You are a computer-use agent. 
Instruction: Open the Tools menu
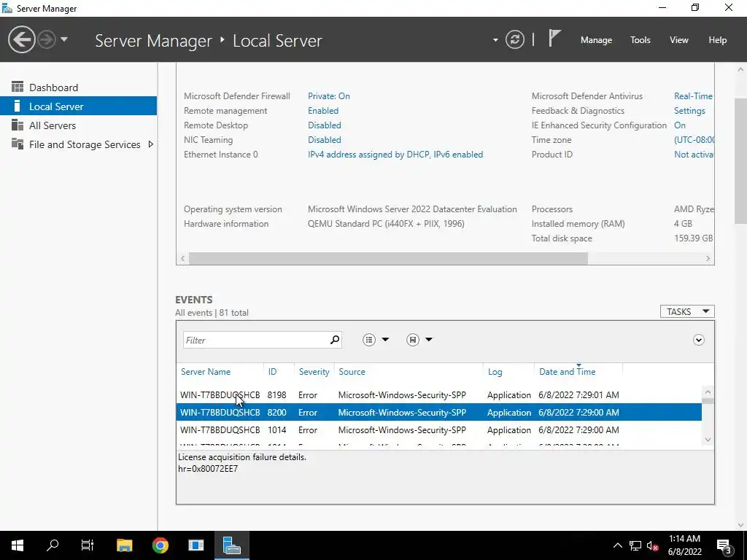(x=640, y=40)
